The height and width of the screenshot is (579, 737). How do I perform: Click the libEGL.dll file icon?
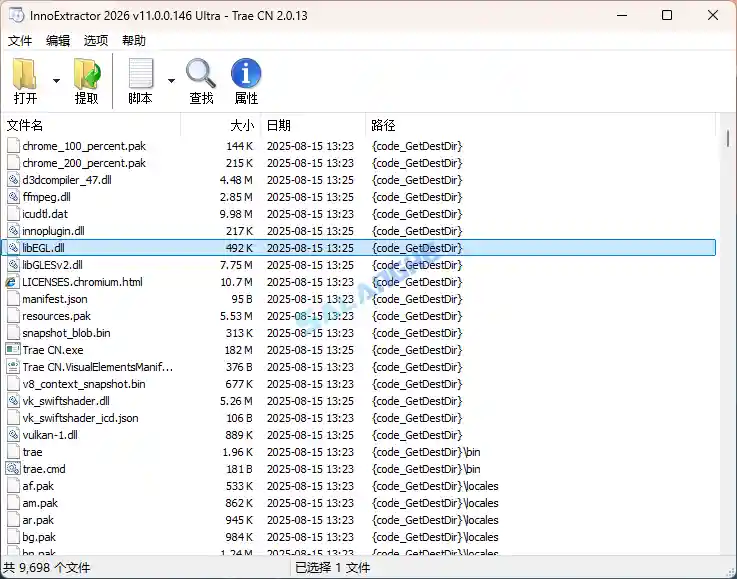(x=14, y=248)
